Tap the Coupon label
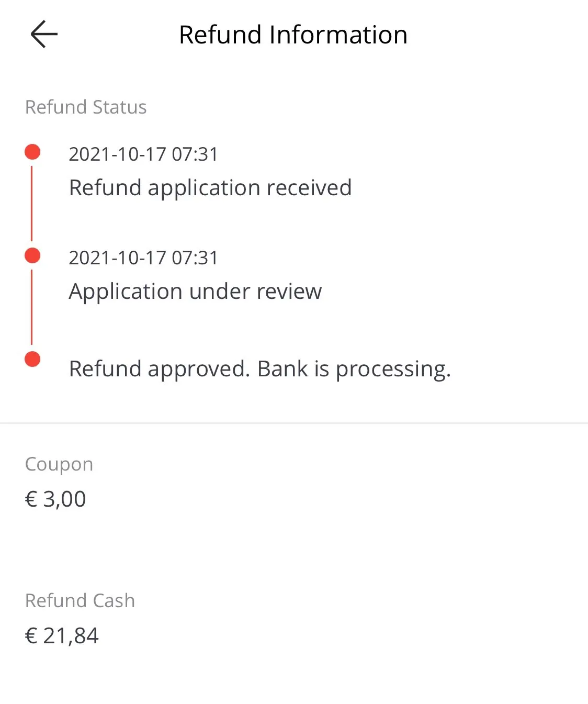 (59, 465)
